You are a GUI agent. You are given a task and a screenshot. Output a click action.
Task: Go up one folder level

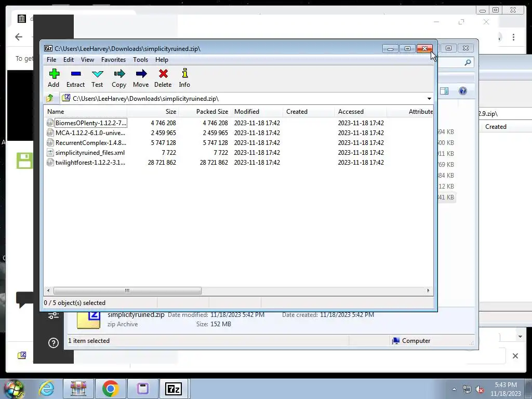tap(50, 98)
